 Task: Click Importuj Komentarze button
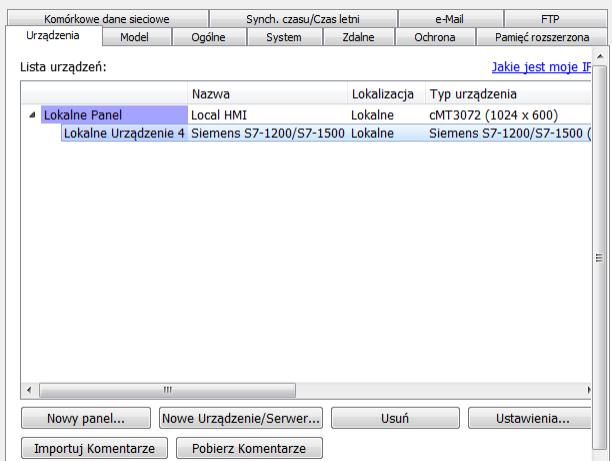(94, 449)
